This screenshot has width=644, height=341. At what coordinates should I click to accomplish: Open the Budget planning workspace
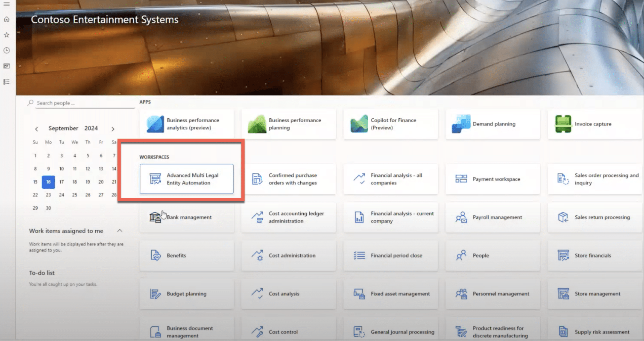point(187,294)
